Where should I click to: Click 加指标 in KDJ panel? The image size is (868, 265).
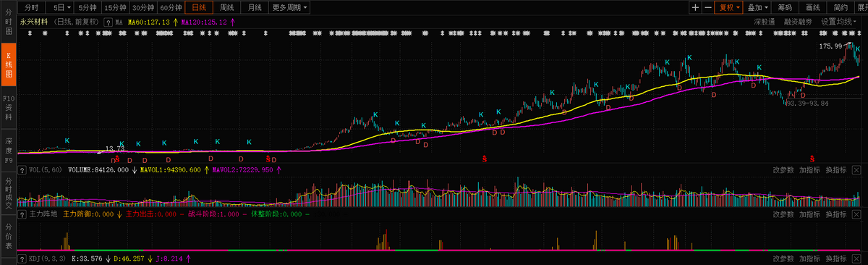(x=810, y=258)
